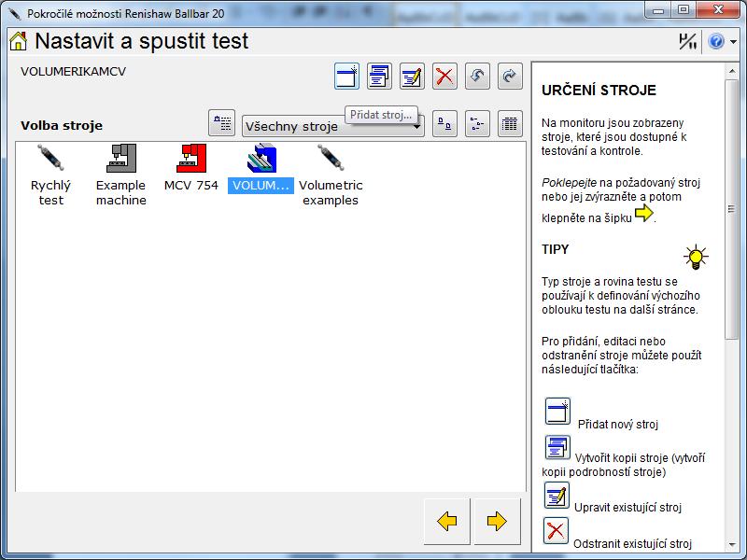Image resolution: width=747 pixels, height=560 pixels.
Task: Delete machine with red X button
Action: 444,77
